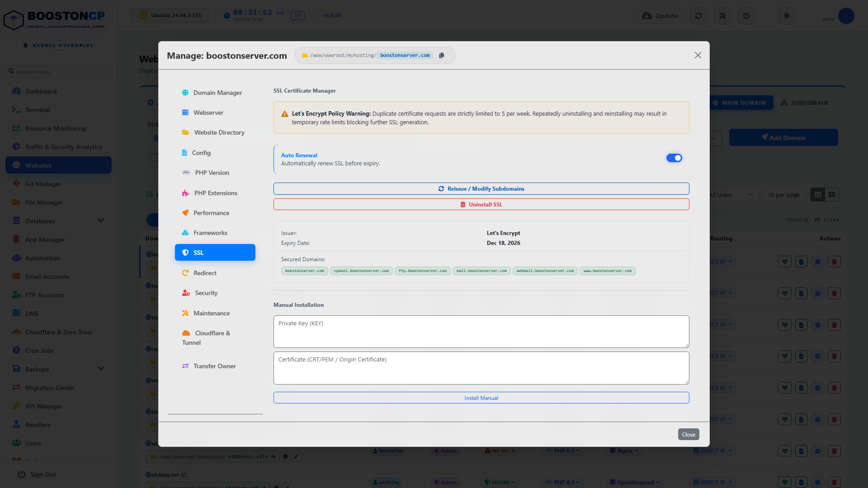Open the Frameworks section
The height and width of the screenshot is (488, 868).
click(215, 233)
